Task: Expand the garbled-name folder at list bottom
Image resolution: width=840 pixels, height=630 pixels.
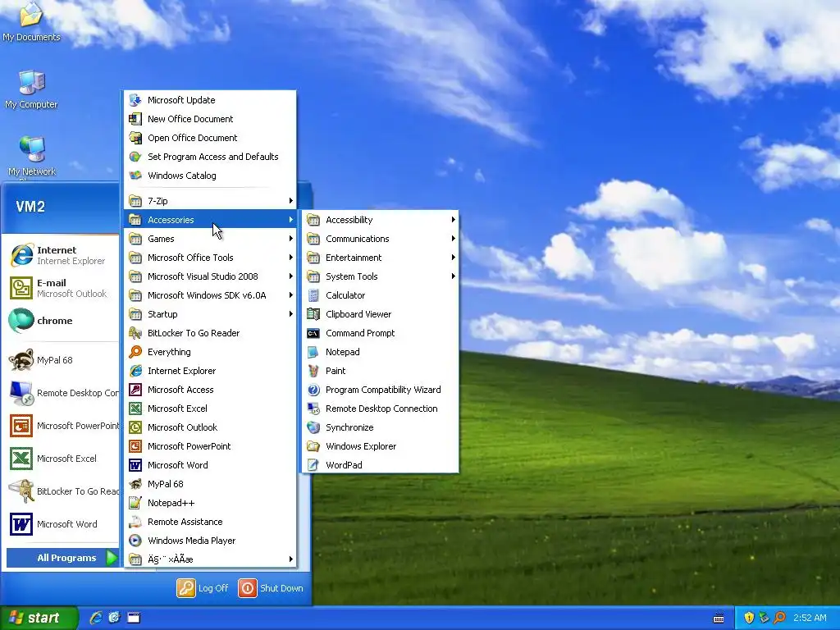Action: pyautogui.click(x=210, y=559)
